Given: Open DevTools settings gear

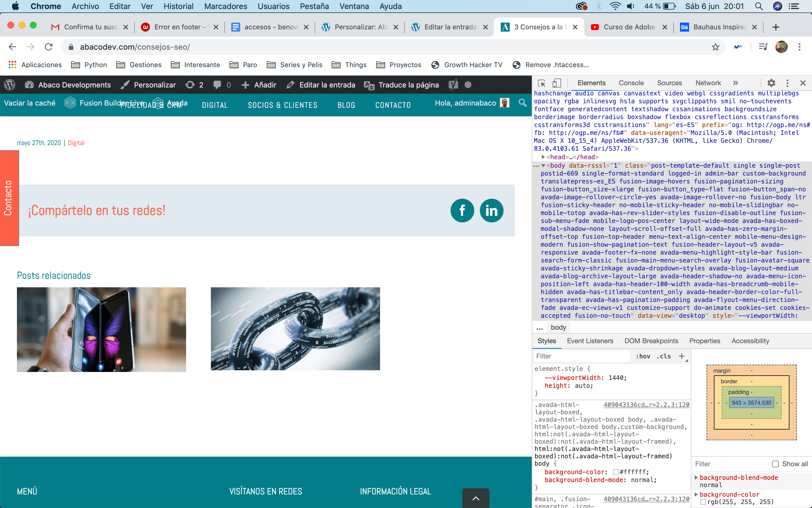Looking at the screenshot, I should coord(771,83).
